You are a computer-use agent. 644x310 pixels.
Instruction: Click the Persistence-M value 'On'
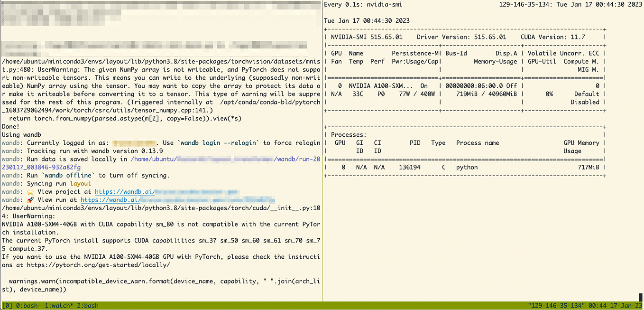point(424,86)
